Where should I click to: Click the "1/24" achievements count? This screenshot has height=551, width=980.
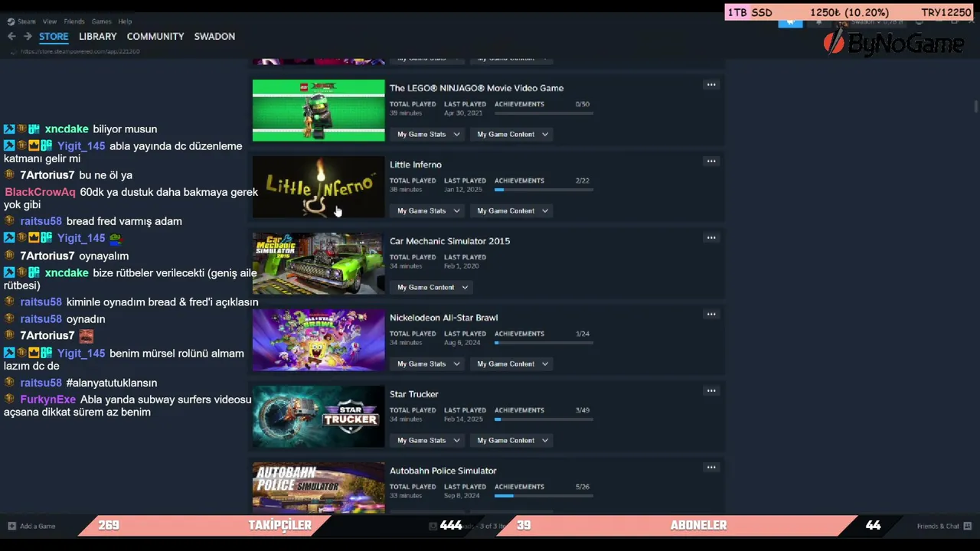coord(583,334)
